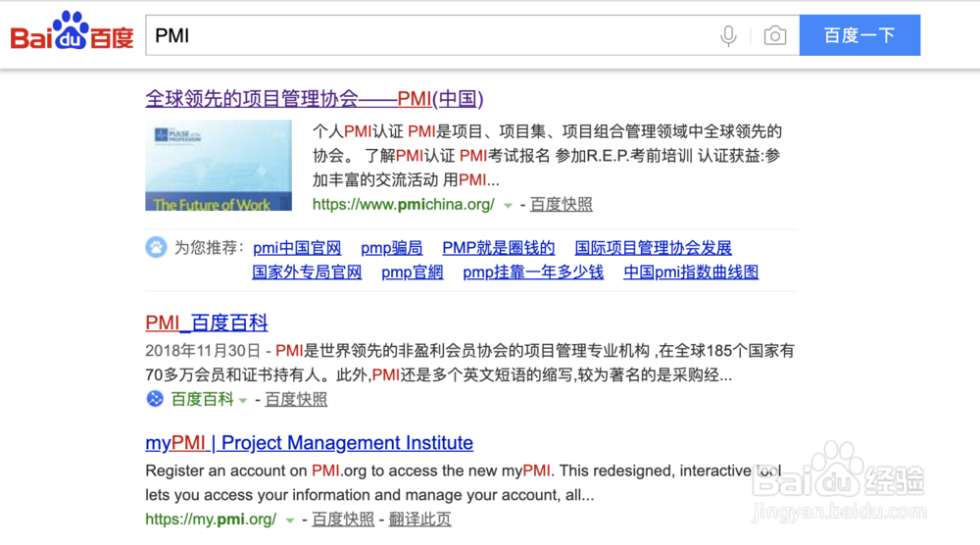Click the Baidu Baike icon beside 百度百科
The height and width of the screenshot is (545, 980).
coord(155,399)
